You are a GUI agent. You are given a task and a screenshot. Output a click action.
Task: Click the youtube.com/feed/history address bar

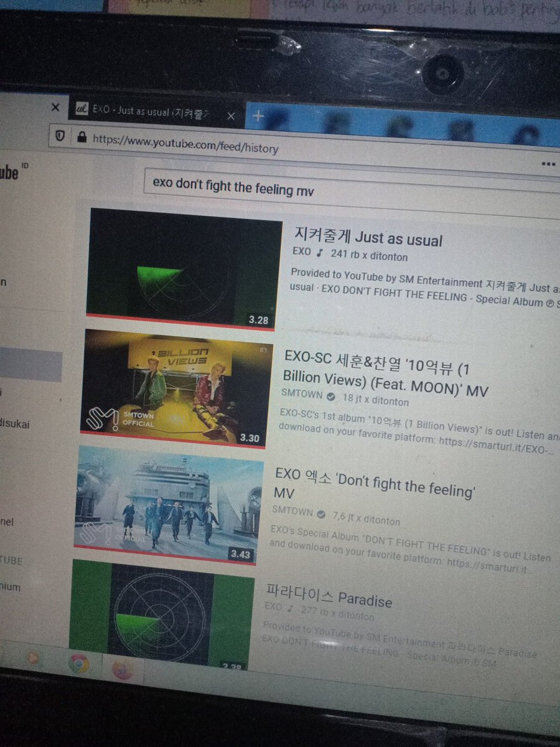pos(185,144)
